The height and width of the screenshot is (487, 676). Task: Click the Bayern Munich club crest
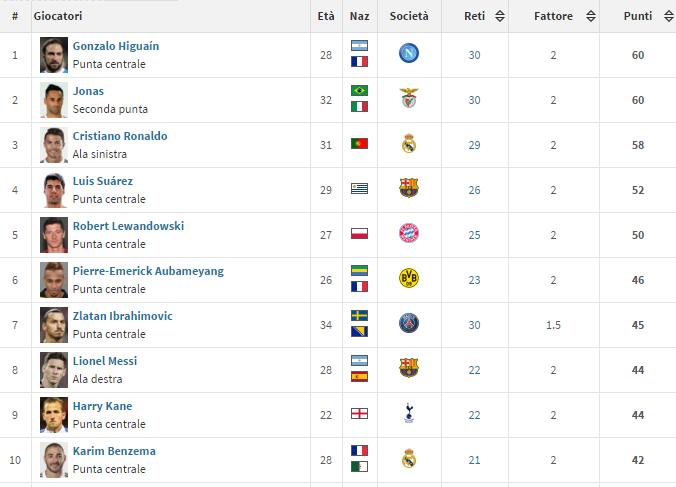(x=408, y=234)
